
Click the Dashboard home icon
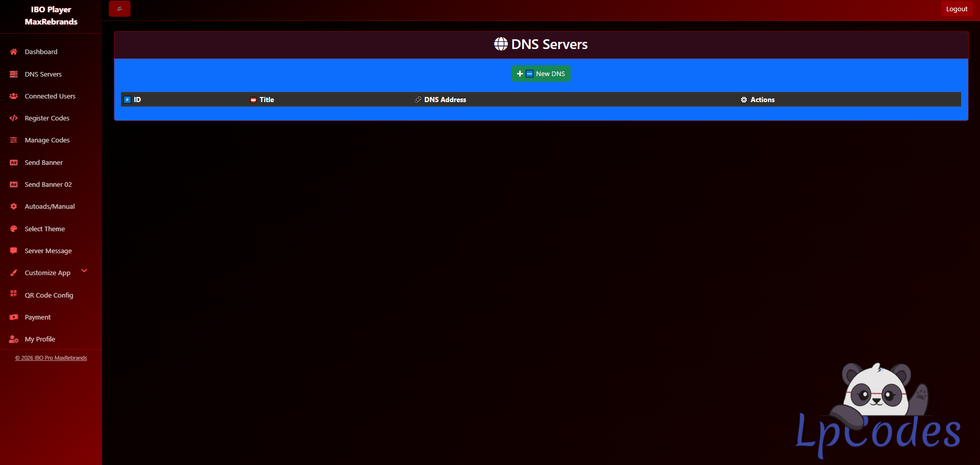pos(14,52)
